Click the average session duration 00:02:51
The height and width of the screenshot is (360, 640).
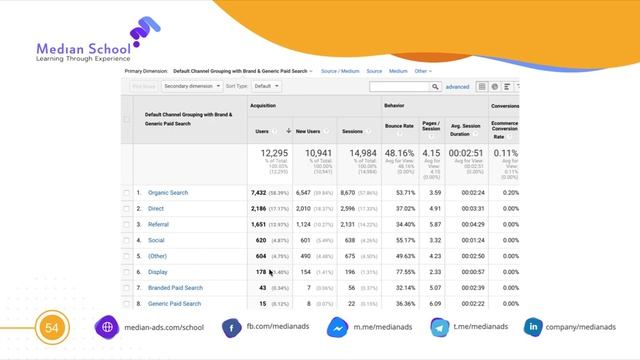466,153
